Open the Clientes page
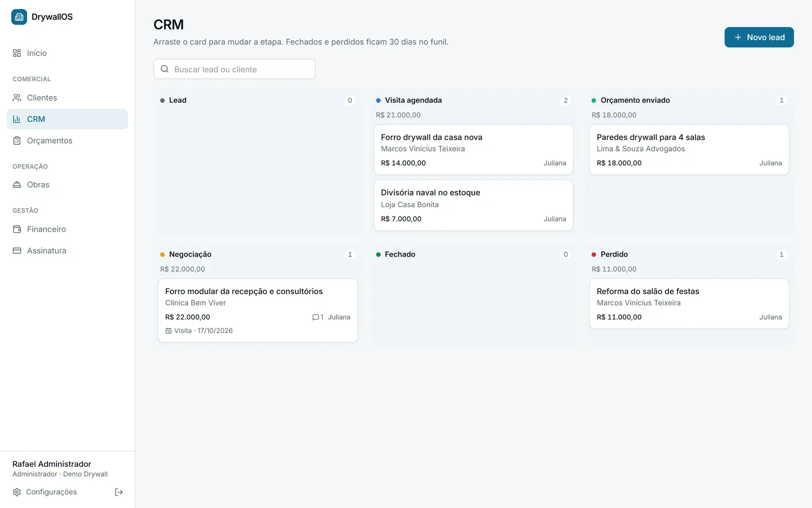Image resolution: width=812 pixels, height=508 pixels. pos(67,98)
